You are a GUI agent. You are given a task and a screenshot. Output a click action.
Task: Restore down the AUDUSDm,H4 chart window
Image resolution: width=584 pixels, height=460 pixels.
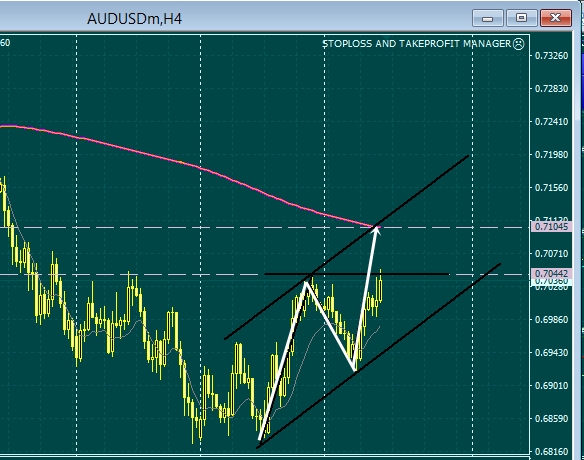click(521, 18)
